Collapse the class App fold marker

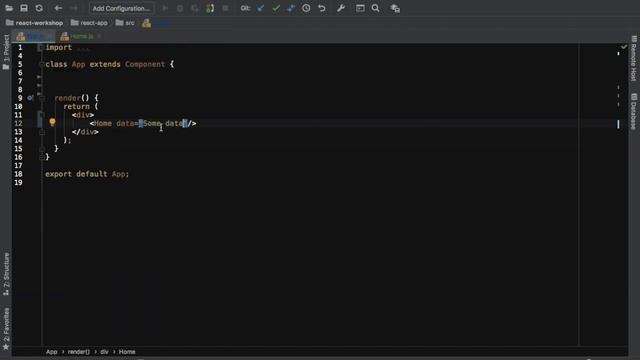(42, 64)
